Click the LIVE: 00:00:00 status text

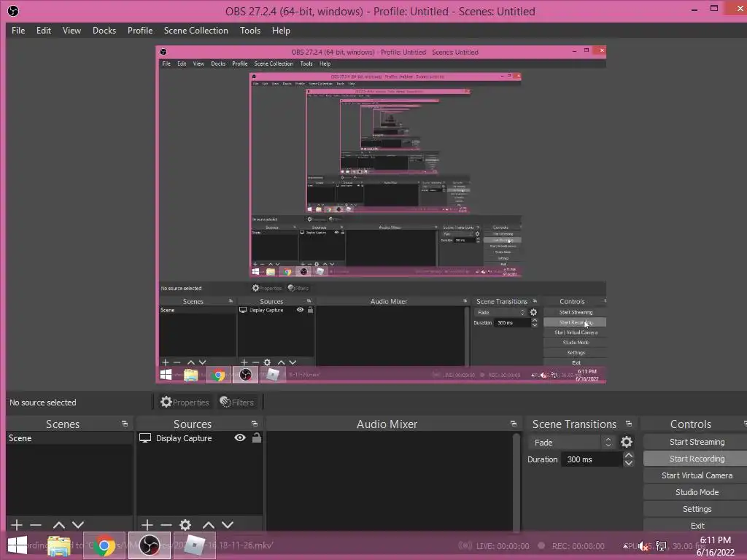tap(502, 546)
